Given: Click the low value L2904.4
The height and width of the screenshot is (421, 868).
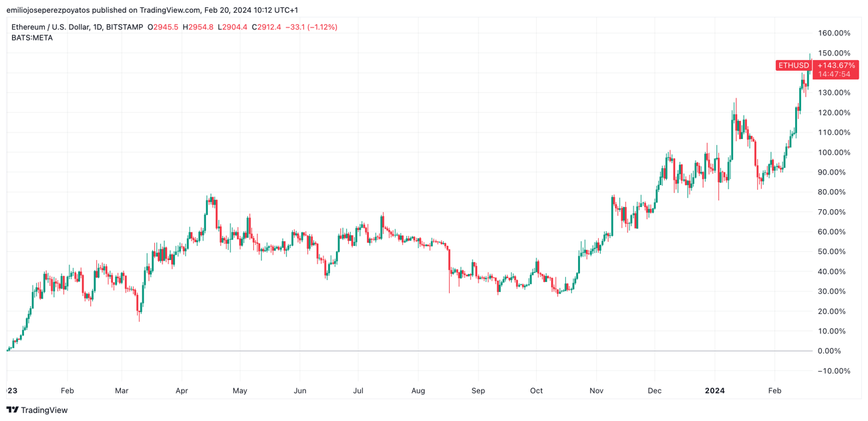Looking at the screenshot, I should pos(233,27).
